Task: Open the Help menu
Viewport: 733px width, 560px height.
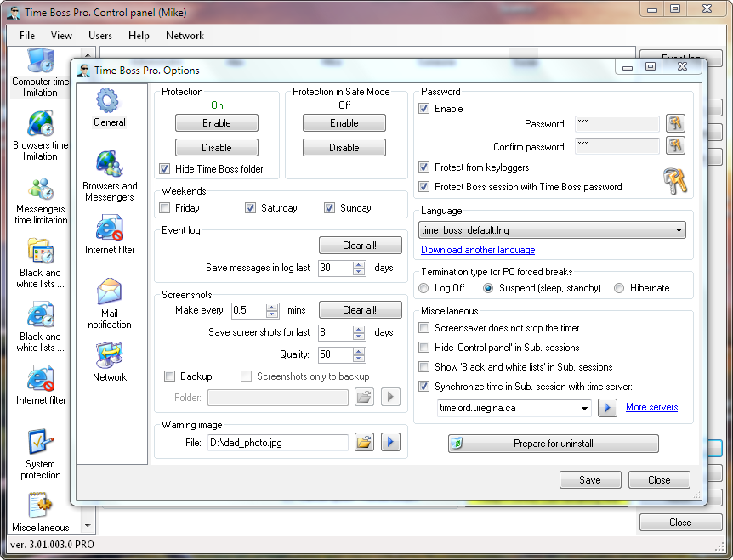Action: point(139,36)
